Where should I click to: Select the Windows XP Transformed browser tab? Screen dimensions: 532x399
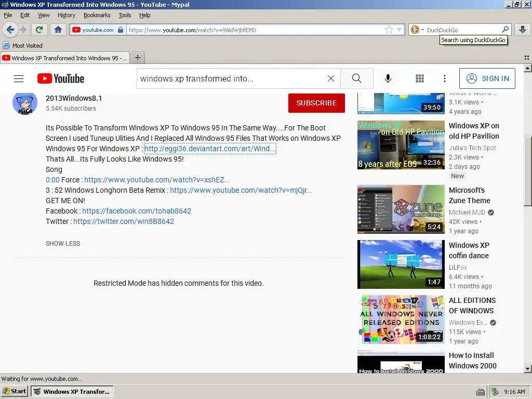[65, 58]
